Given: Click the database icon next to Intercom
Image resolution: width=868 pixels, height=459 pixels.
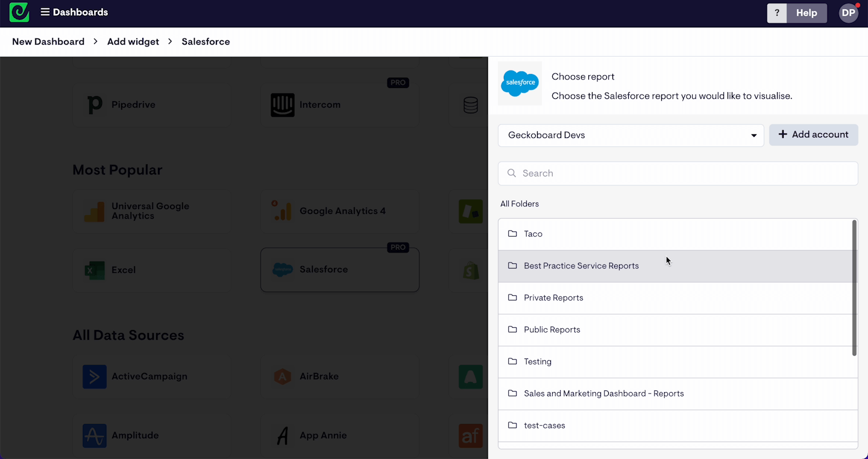Looking at the screenshot, I should click(471, 105).
